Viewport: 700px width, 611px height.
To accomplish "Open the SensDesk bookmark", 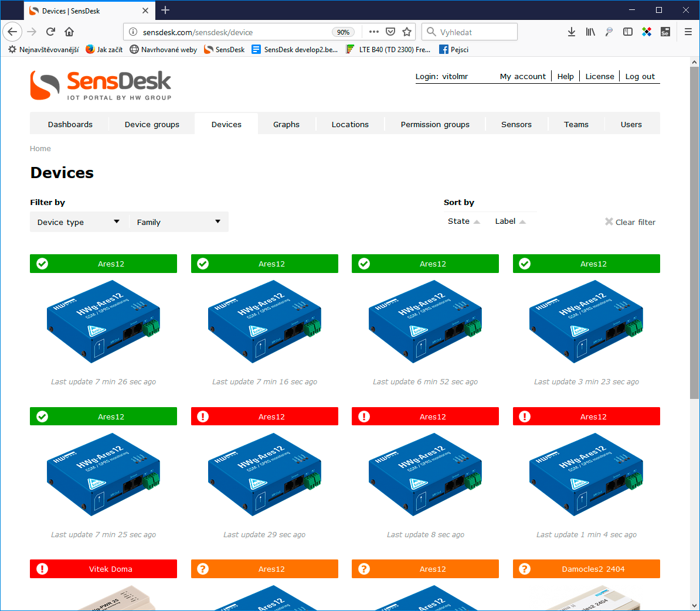I will 224,50.
